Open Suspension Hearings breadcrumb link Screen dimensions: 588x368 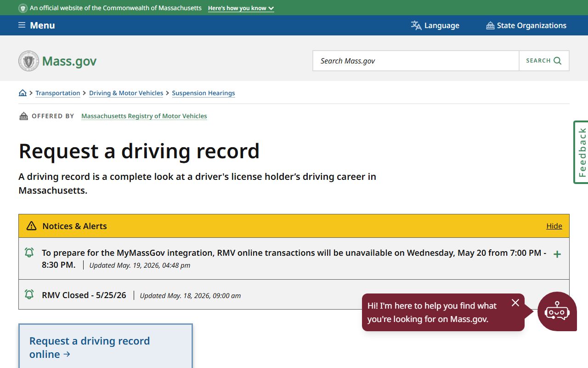204,93
